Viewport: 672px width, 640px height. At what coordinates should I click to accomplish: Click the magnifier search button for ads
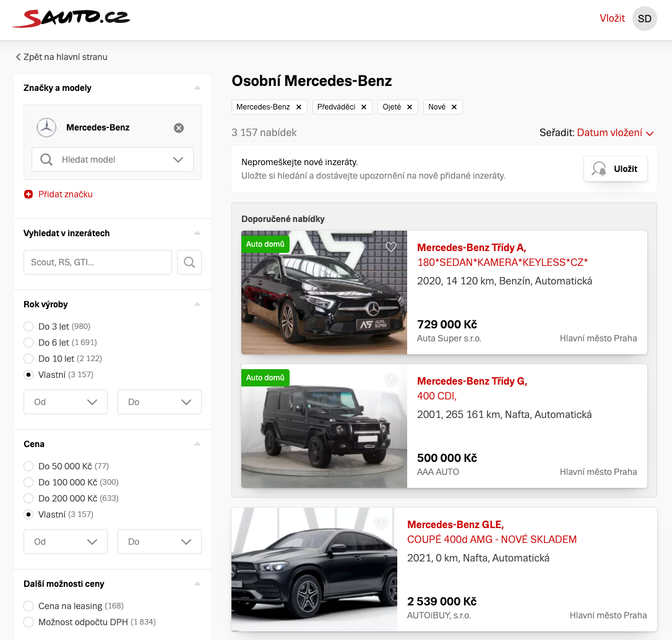coord(189,262)
